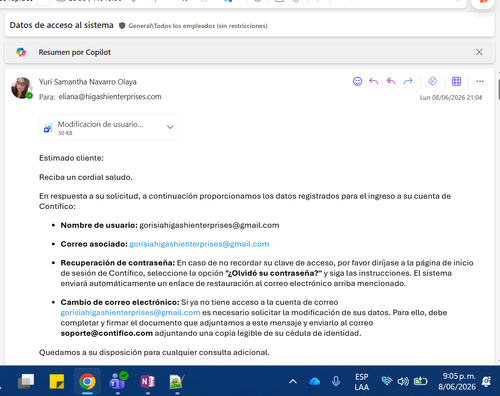This screenshot has width=500, height=396.
Task: Open the green document editor taskbar icon
Action: [177, 382]
